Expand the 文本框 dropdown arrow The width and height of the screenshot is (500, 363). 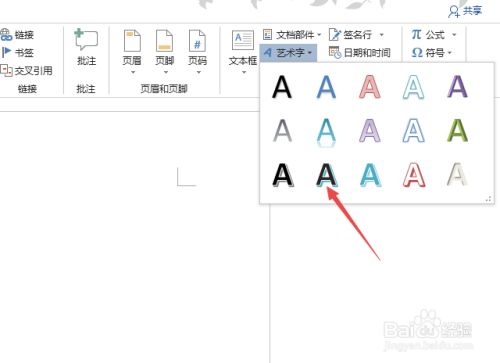click(x=244, y=72)
